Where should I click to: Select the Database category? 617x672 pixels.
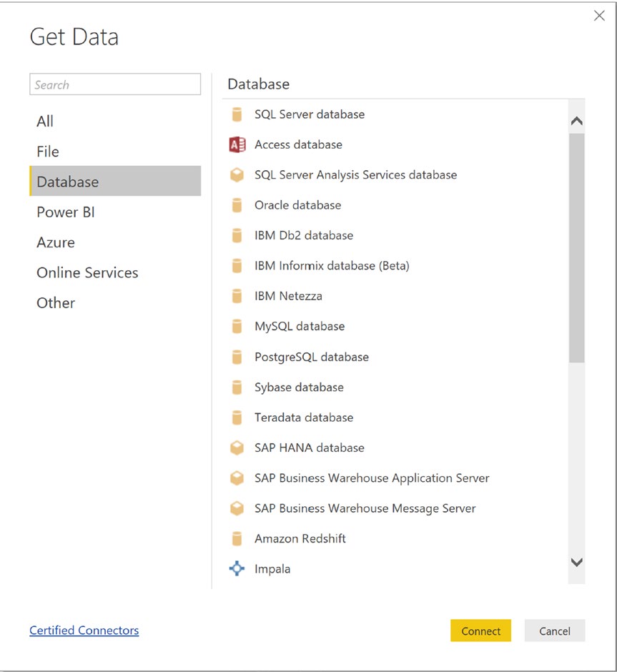(115, 182)
